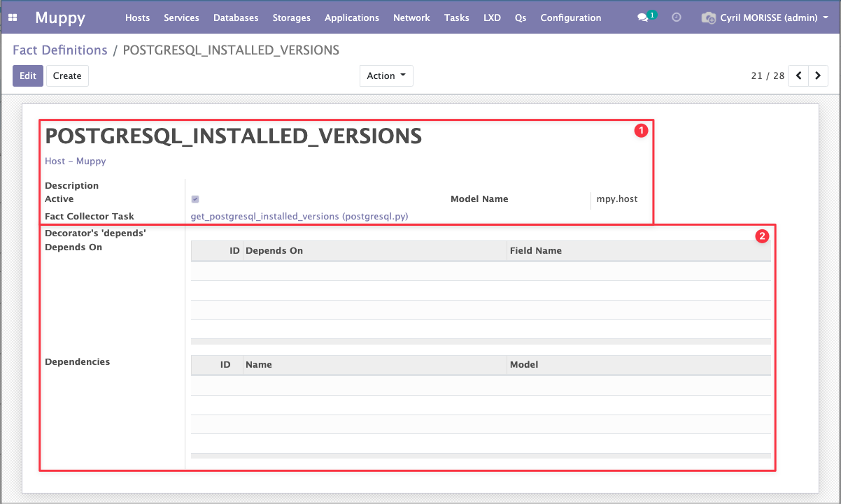
Task: Open the Action dropdown
Action: pyautogui.click(x=386, y=75)
